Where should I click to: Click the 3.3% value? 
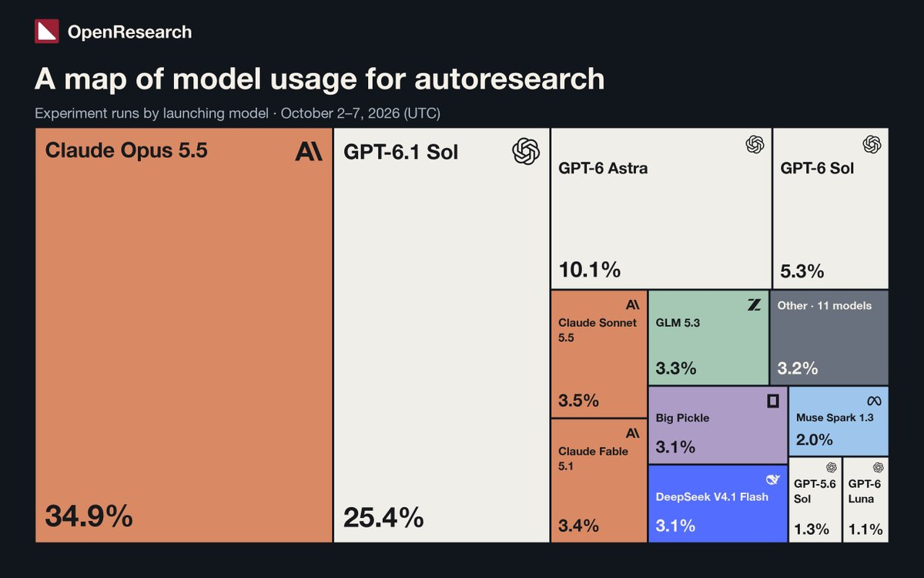click(x=676, y=368)
